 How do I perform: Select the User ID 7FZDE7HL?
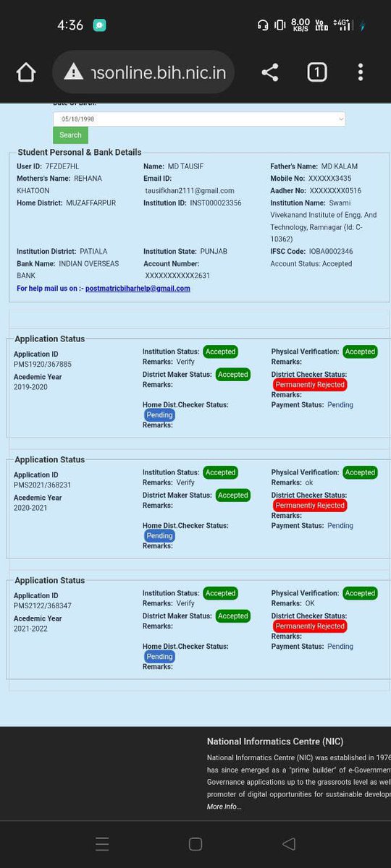point(62,166)
